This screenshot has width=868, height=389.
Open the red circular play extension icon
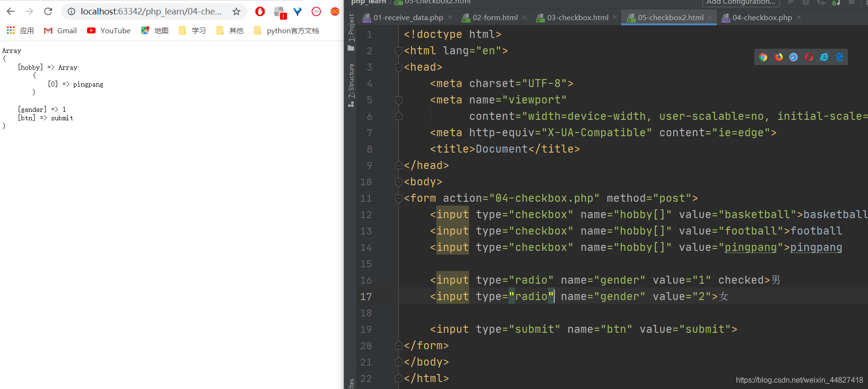[x=316, y=11]
